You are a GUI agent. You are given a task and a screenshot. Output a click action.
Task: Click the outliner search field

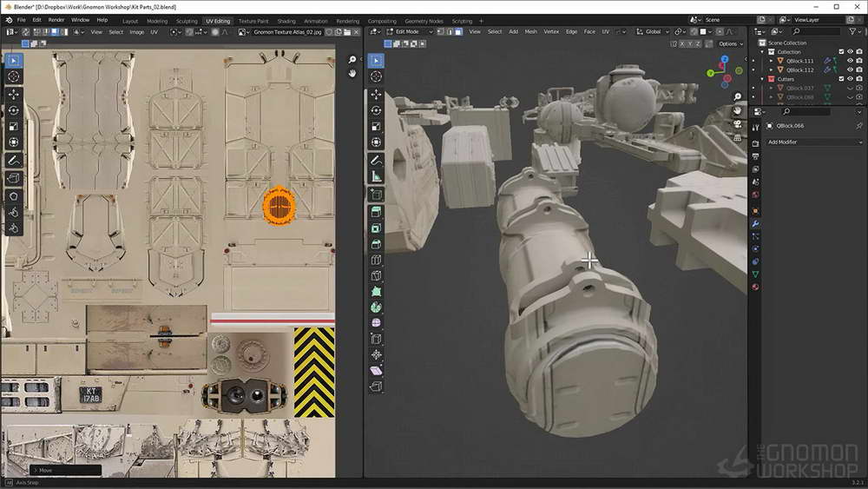tap(817, 31)
